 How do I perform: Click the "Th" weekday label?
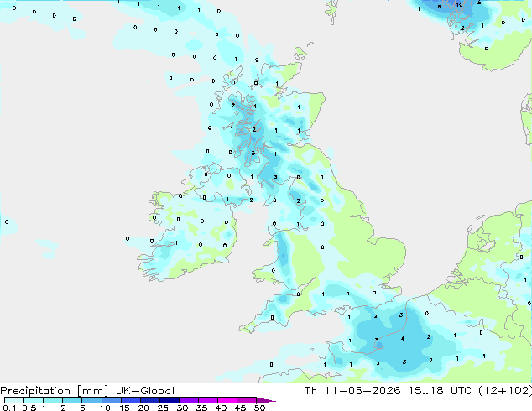pyautogui.click(x=310, y=391)
